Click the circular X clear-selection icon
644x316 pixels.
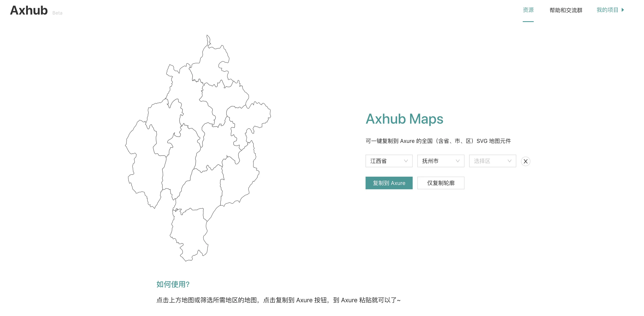coord(525,161)
